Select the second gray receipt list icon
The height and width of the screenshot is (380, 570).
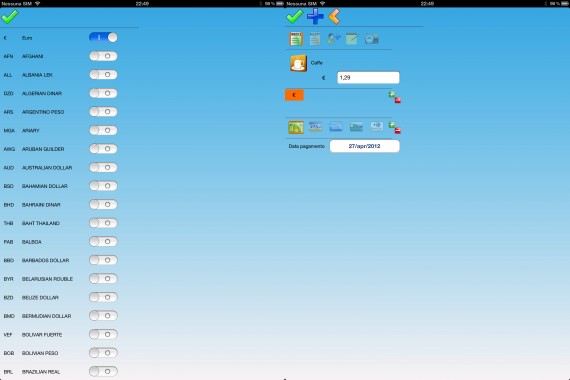(x=315, y=39)
